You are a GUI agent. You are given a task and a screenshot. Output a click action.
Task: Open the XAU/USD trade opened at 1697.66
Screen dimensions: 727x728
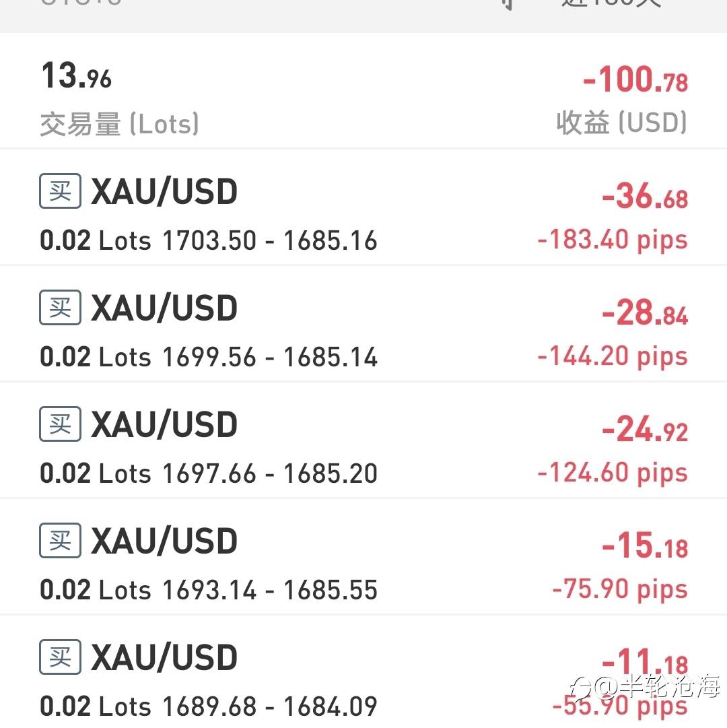(x=164, y=426)
